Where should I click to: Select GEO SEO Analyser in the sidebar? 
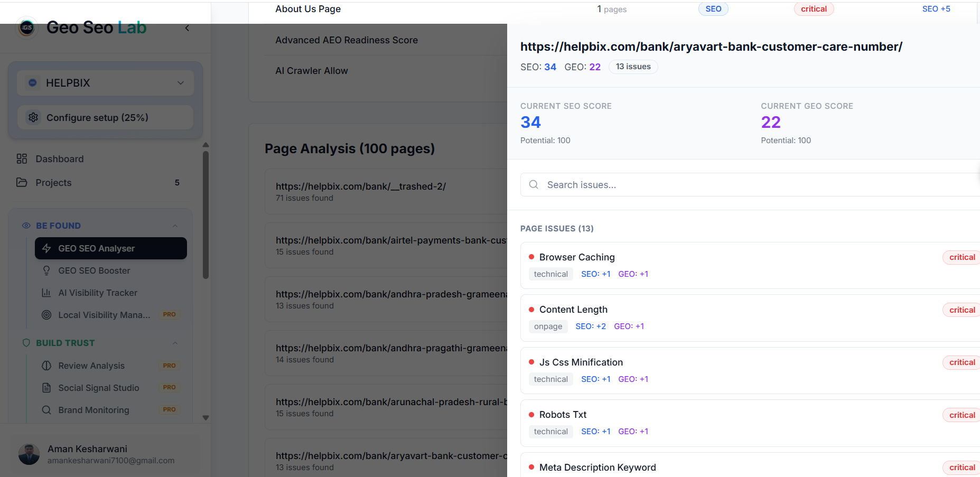[111, 248]
